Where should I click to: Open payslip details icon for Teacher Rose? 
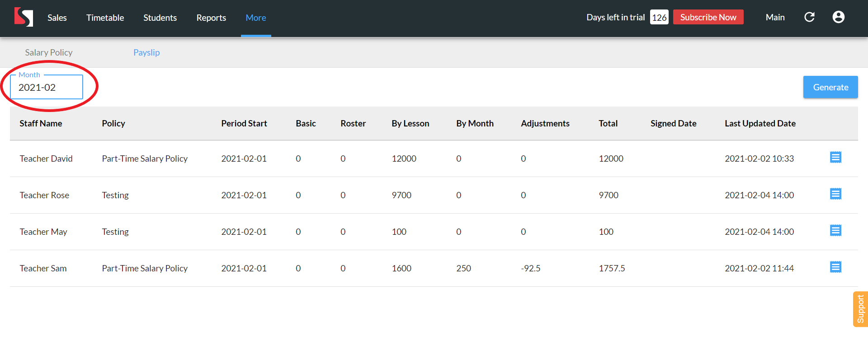coord(835,194)
